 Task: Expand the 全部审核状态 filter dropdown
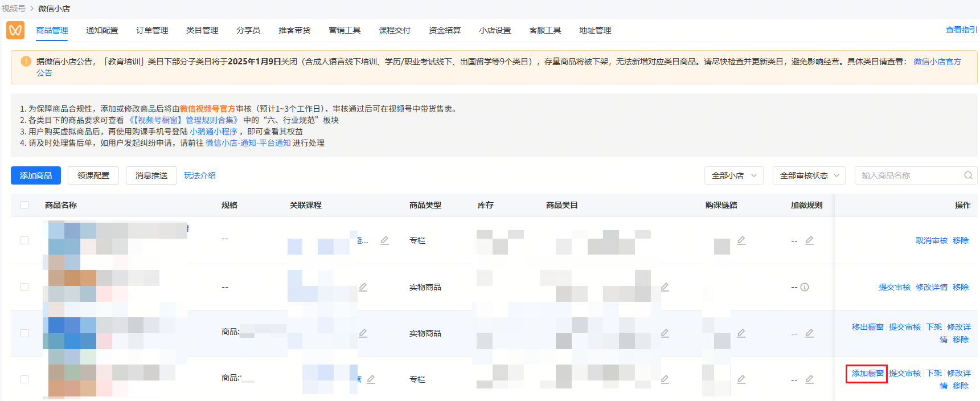[x=809, y=175]
